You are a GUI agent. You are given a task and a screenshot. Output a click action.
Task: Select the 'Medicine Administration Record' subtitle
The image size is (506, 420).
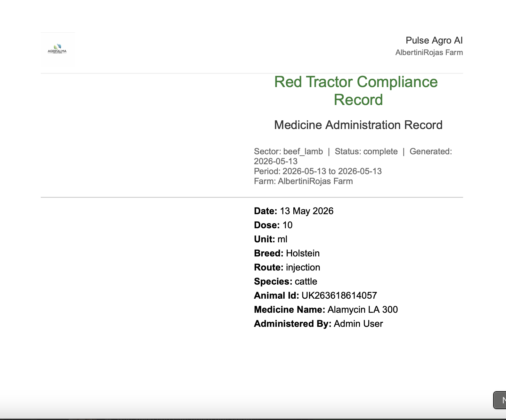pos(358,125)
